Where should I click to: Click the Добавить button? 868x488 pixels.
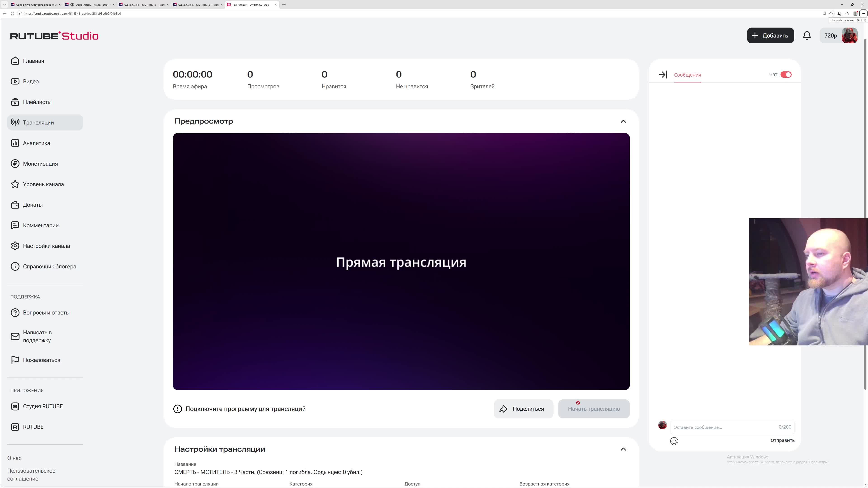[770, 35]
